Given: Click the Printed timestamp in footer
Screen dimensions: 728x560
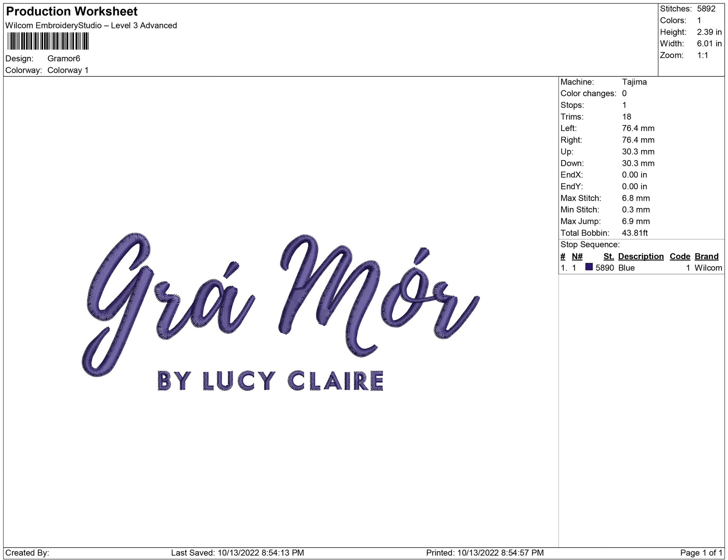Looking at the screenshot, I should [484, 553].
